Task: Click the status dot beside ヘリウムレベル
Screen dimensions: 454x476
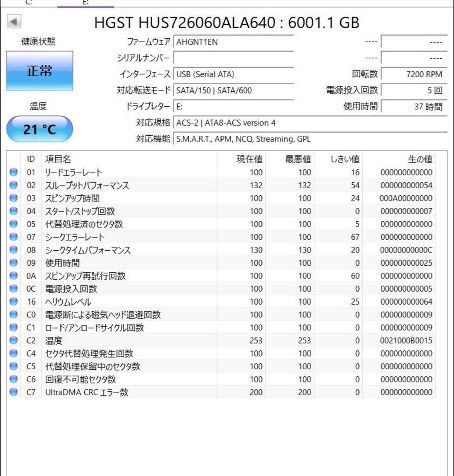Action: click(14, 302)
